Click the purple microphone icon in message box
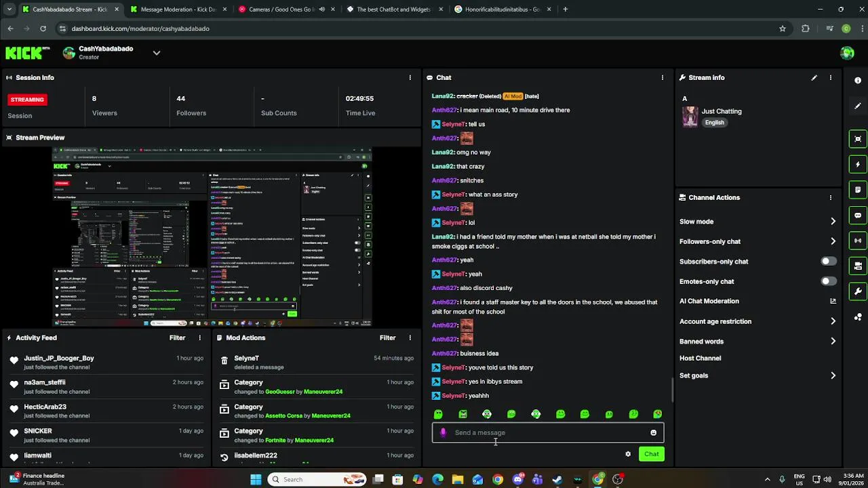The image size is (868, 488). (443, 432)
